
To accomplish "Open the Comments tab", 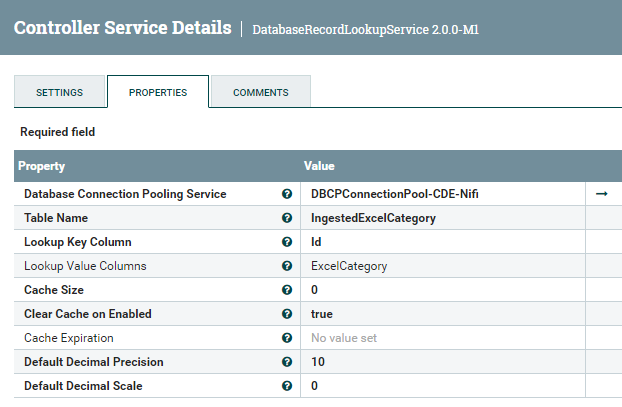I will point(260,93).
